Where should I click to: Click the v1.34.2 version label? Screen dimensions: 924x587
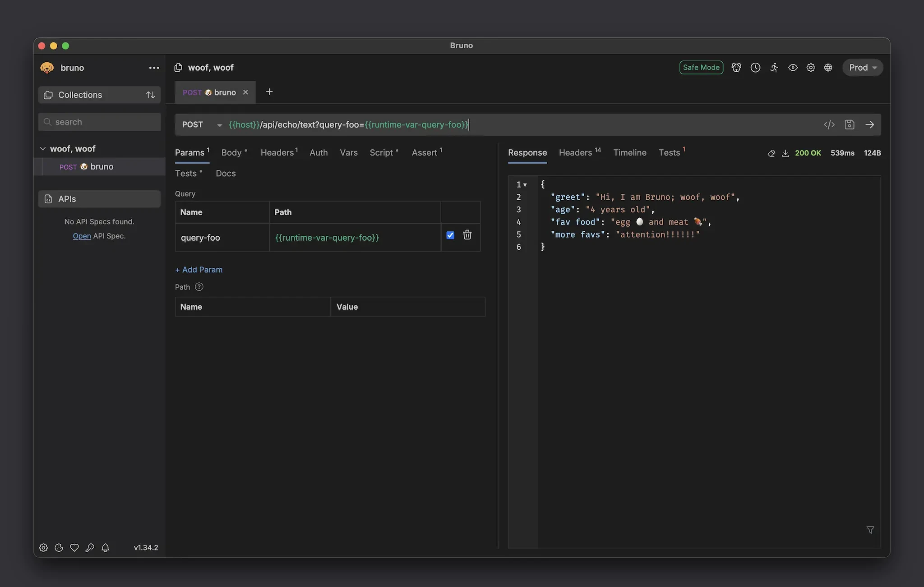[146, 548]
